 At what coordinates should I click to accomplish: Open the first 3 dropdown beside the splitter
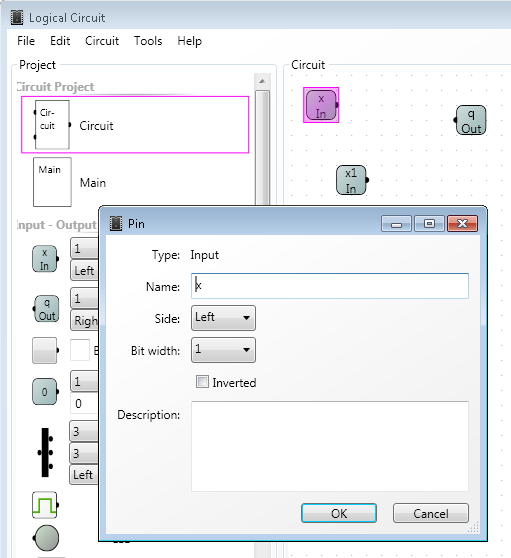point(84,431)
